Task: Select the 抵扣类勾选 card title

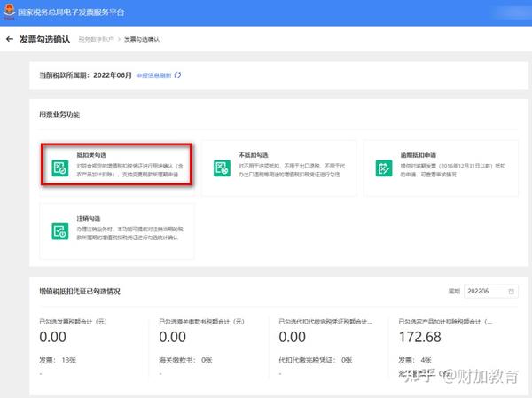Action: tap(91, 155)
